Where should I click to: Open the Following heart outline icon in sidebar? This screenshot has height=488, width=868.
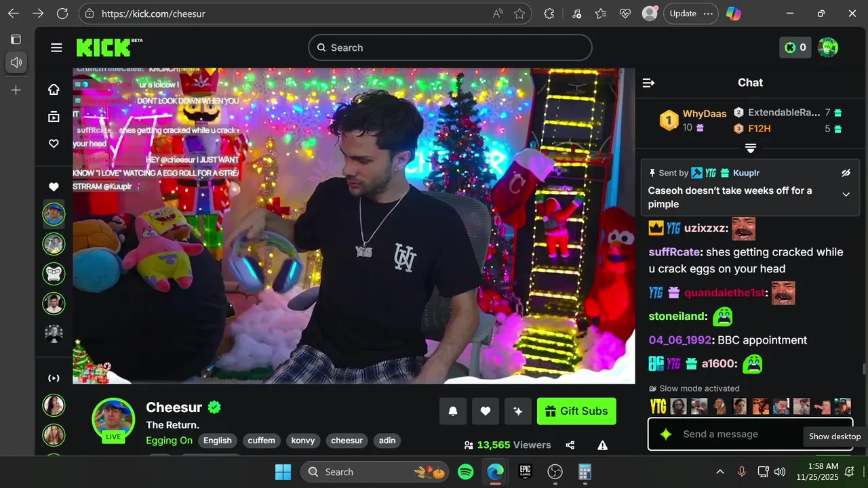54,144
